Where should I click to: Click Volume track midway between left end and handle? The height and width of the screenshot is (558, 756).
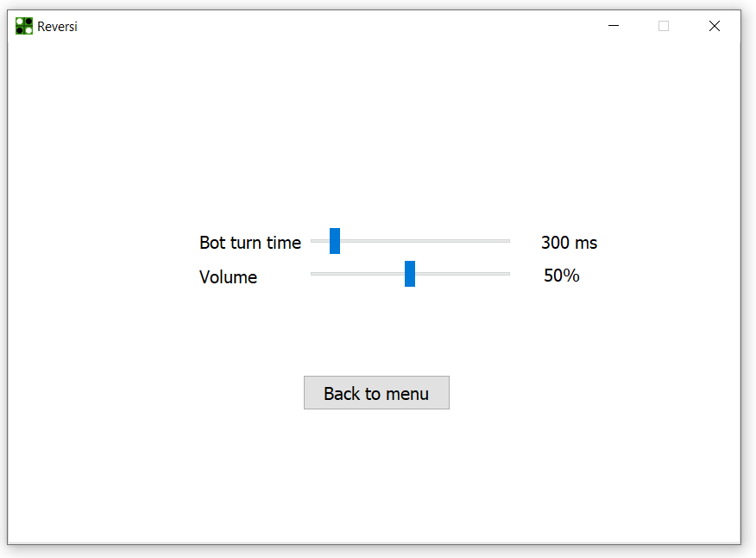[358, 274]
